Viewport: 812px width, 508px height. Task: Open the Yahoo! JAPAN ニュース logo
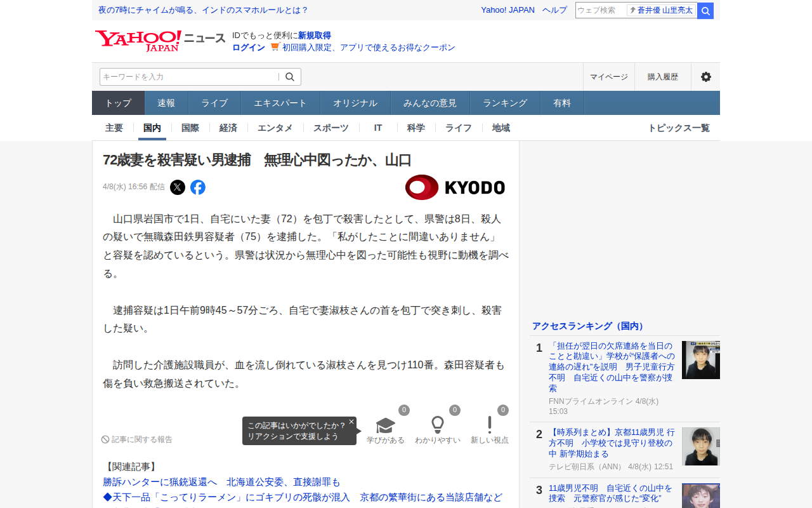pos(160,41)
